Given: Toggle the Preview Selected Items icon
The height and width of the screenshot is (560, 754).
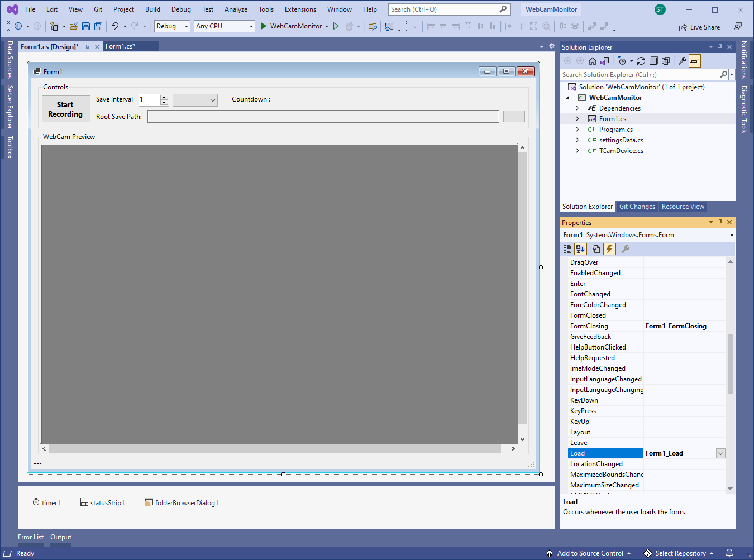Looking at the screenshot, I should 695,61.
